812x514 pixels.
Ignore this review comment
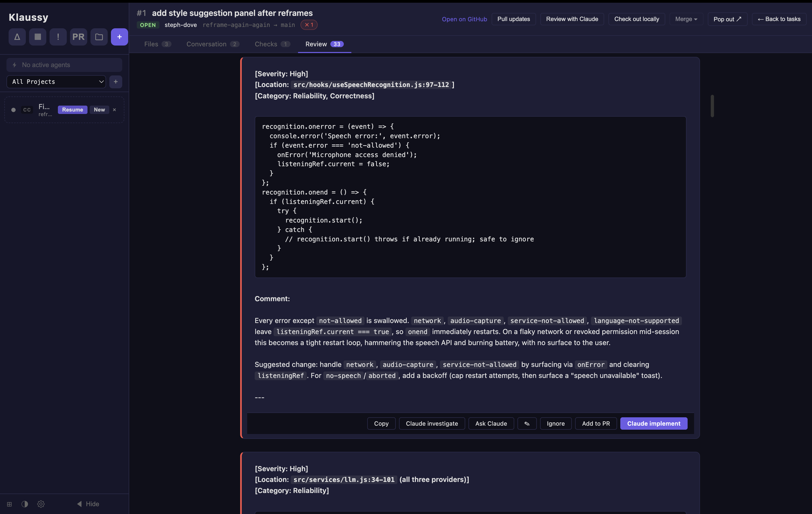555,423
